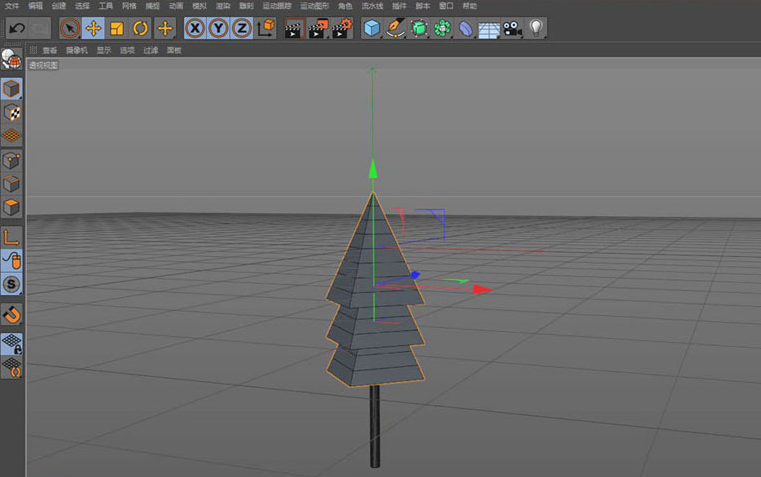
Task: Open the 网格 (Mesh) menu
Action: [x=129, y=6]
